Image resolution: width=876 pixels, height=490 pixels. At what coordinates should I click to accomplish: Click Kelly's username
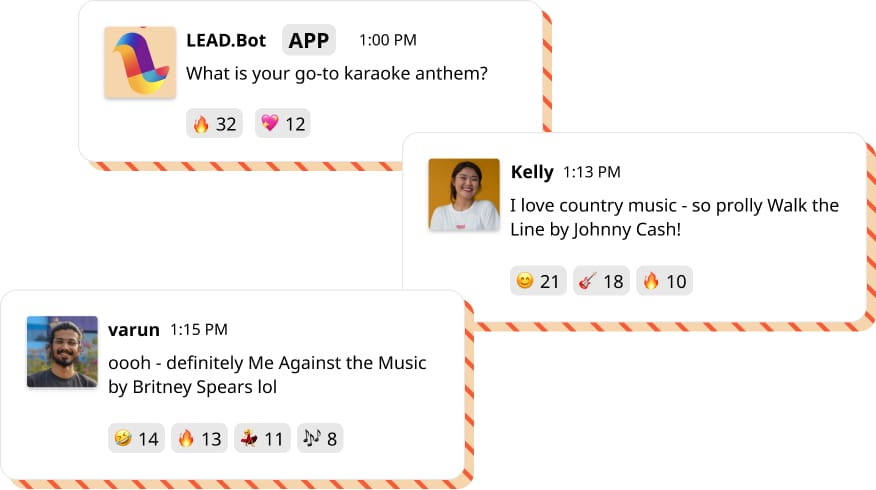[x=532, y=172]
